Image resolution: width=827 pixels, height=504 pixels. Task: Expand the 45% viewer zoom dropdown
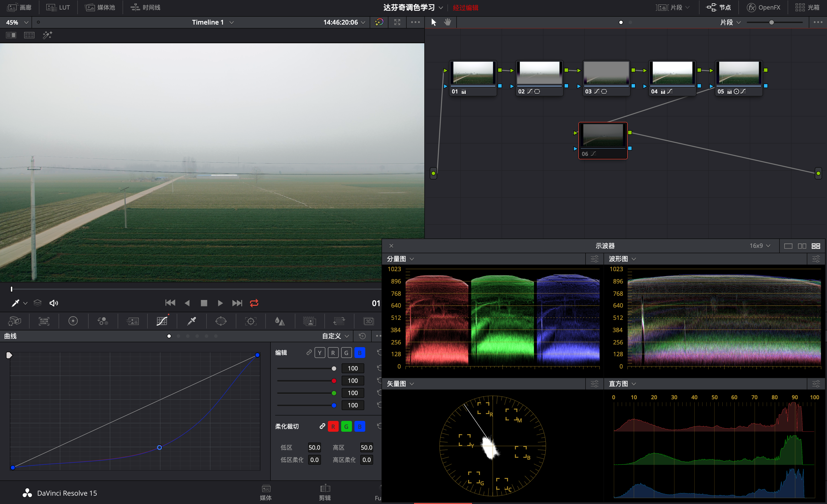coord(17,22)
